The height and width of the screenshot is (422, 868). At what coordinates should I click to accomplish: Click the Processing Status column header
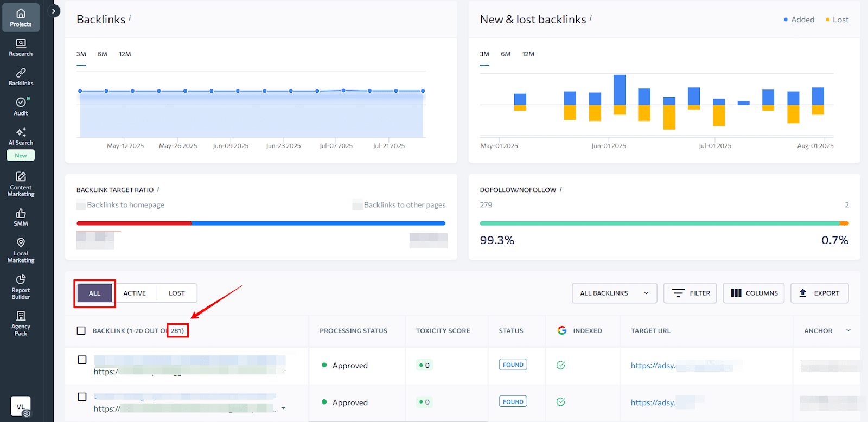353,331
